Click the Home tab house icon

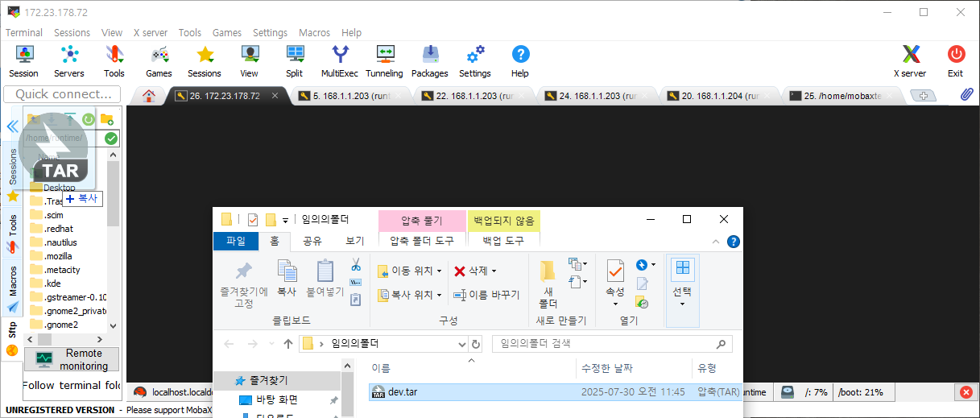tap(148, 96)
